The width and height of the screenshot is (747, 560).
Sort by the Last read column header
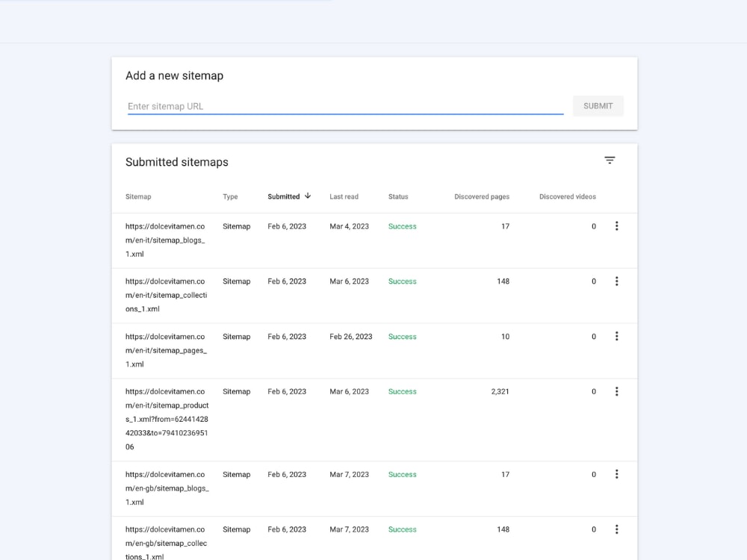coord(344,196)
